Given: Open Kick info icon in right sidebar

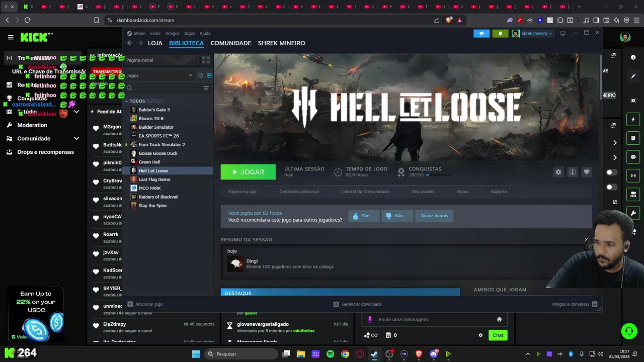Looking at the screenshot, I should 633,57.
